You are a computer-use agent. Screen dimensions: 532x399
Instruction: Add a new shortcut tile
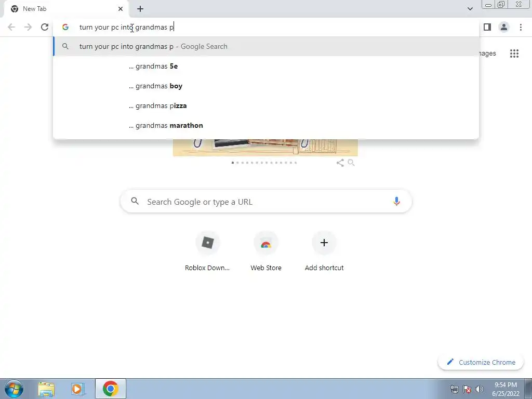(324, 251)
